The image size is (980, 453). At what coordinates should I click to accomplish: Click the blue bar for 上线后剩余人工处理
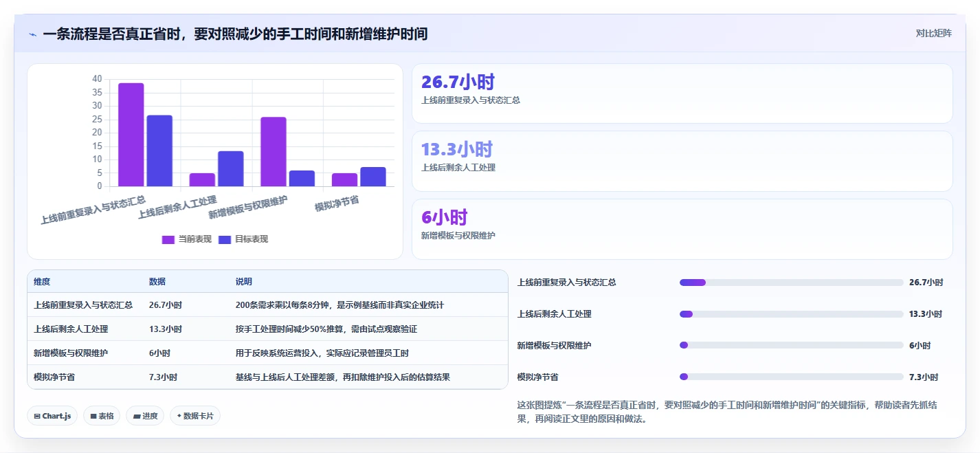tap(231, 168)
